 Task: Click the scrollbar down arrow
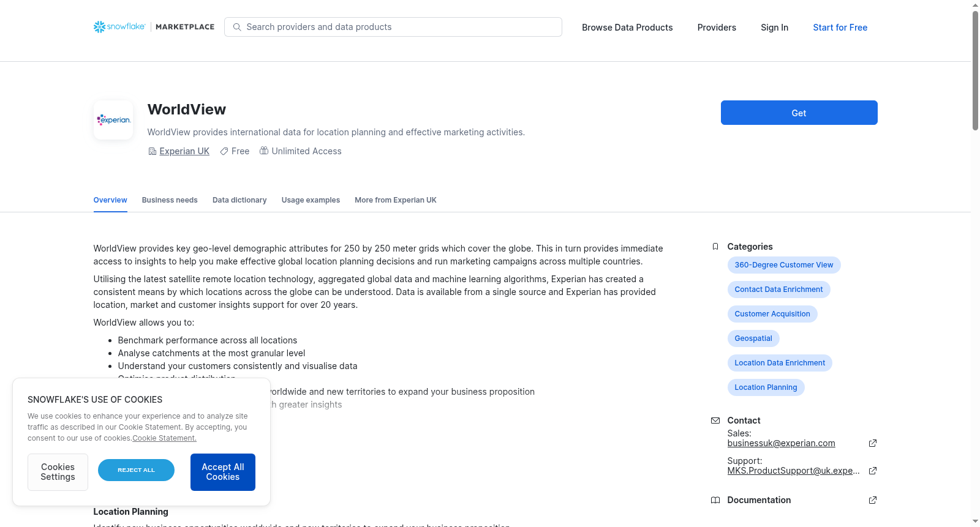975,521
